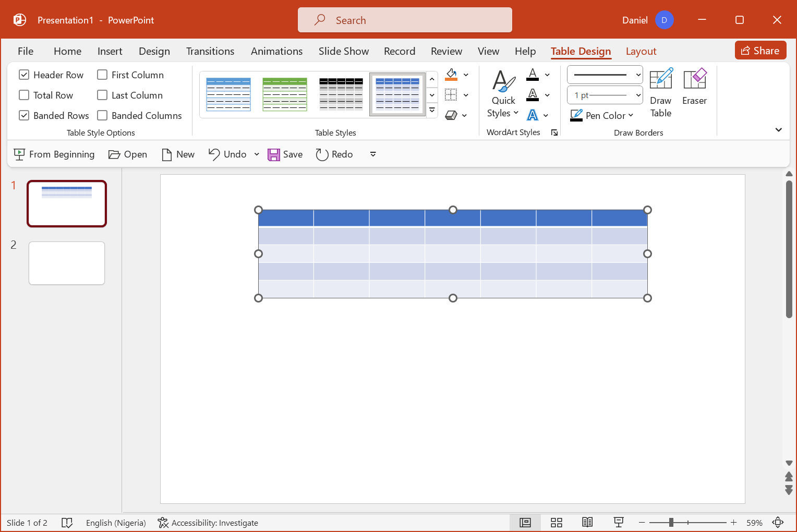Image resolution: width=797 pixels, height=532 pixels.
Task: Click the zoom slider handle
Action: pos(671,523)
